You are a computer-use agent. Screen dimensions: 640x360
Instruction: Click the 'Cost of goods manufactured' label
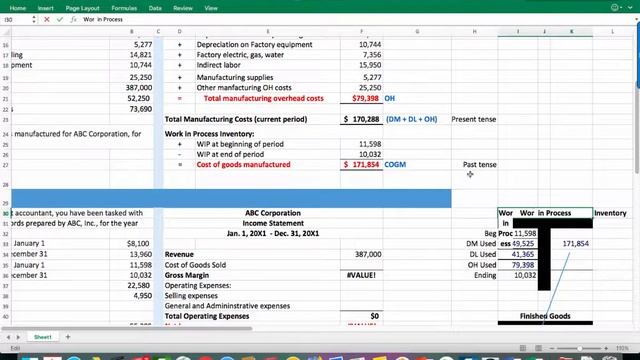point(243,164)
